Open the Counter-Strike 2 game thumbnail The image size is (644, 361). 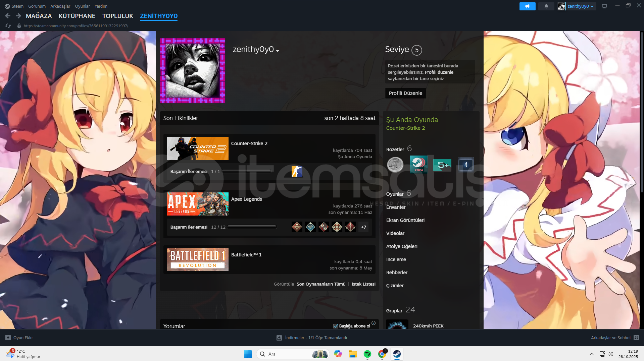(x=198, y=148)
